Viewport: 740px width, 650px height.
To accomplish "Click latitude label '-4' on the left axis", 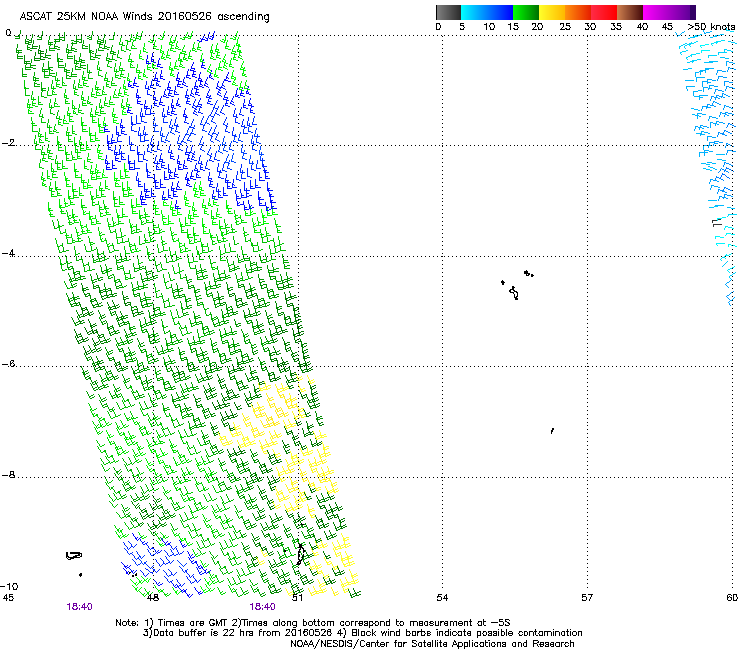I will [x=8, y=253].
